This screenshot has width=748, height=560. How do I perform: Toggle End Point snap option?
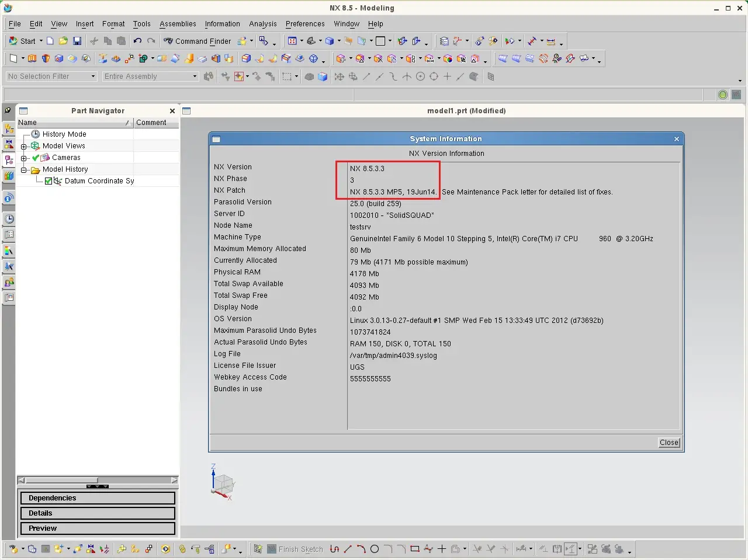[x=366, y=76]
